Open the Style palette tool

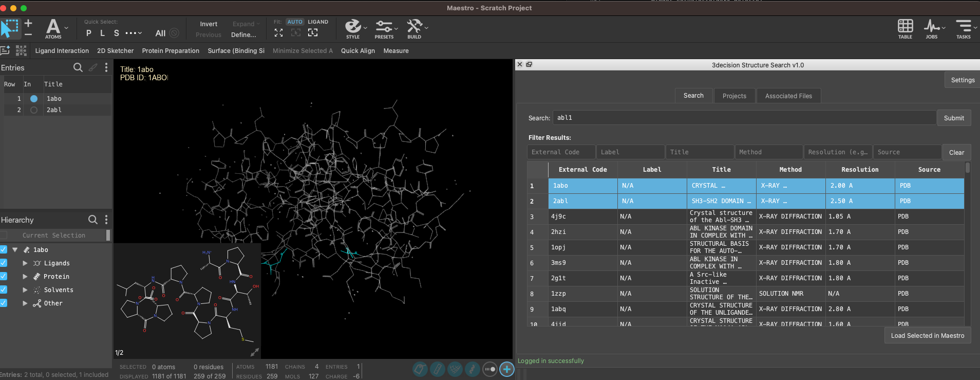tap(353, 29)
